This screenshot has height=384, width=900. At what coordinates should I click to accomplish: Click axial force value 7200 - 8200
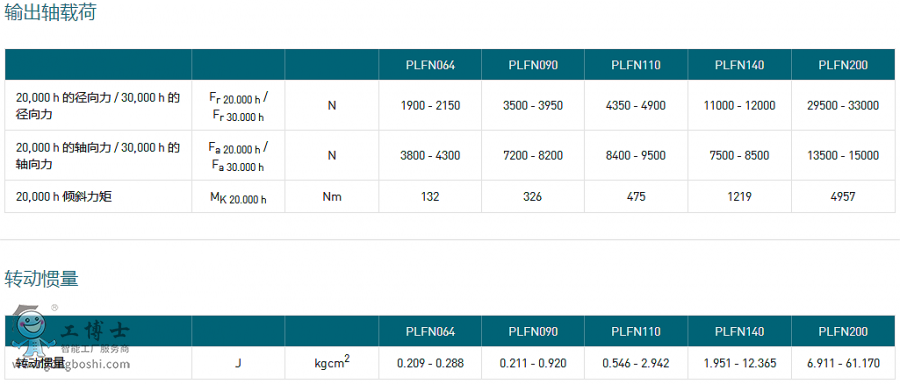pos(533,156)
